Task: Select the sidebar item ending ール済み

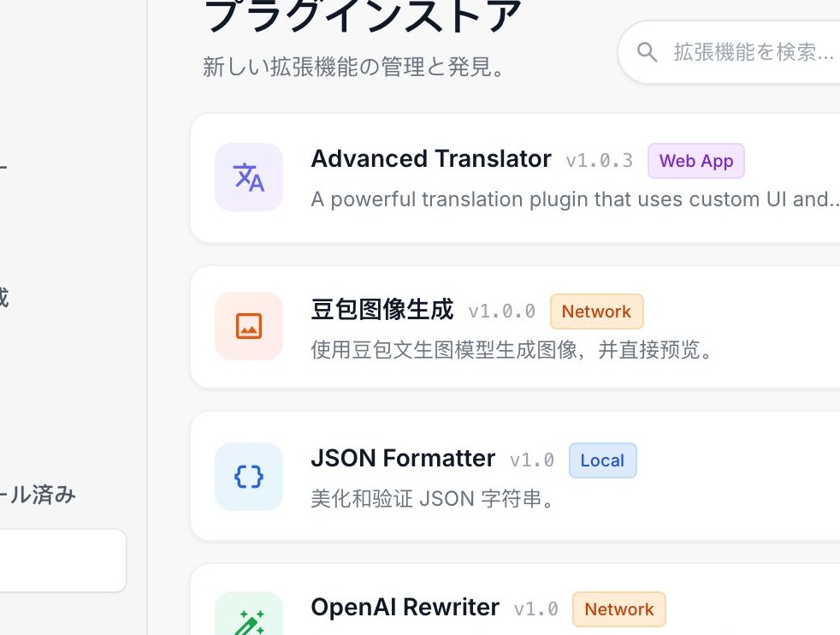Action: (x=38, y=495)
